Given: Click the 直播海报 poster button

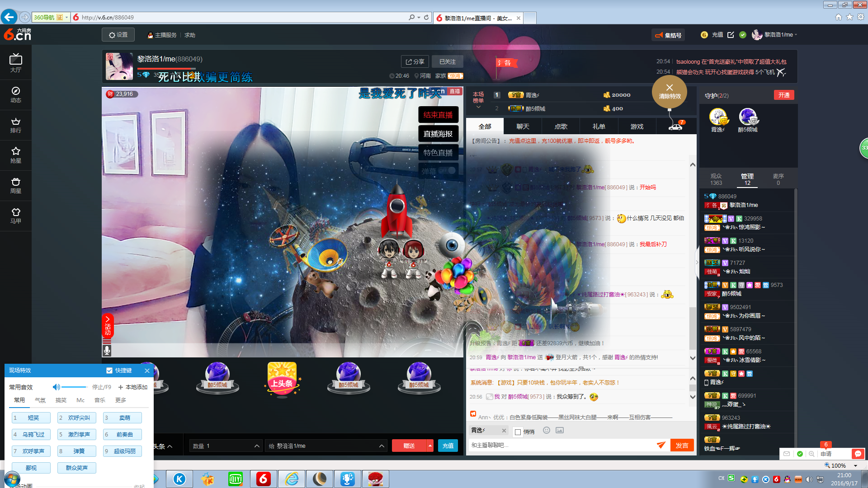Looking at the screenshot, I should 438,134.
